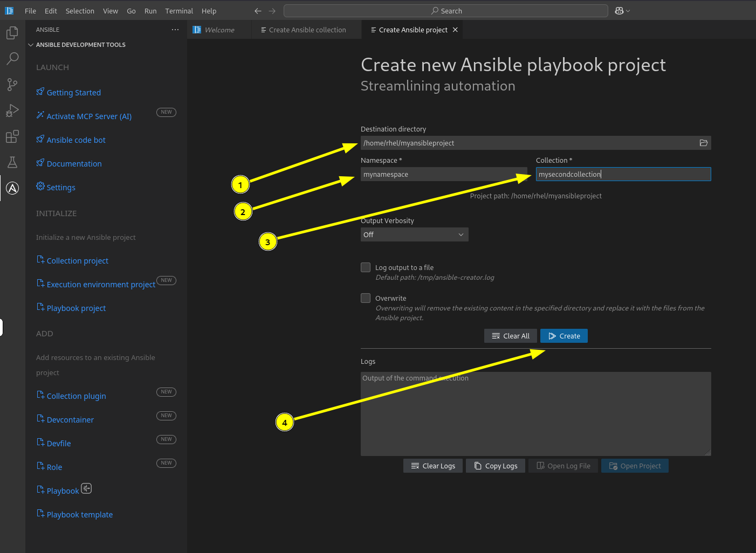Click the Collection input field

pyautogui.click(x=623, y=174)
